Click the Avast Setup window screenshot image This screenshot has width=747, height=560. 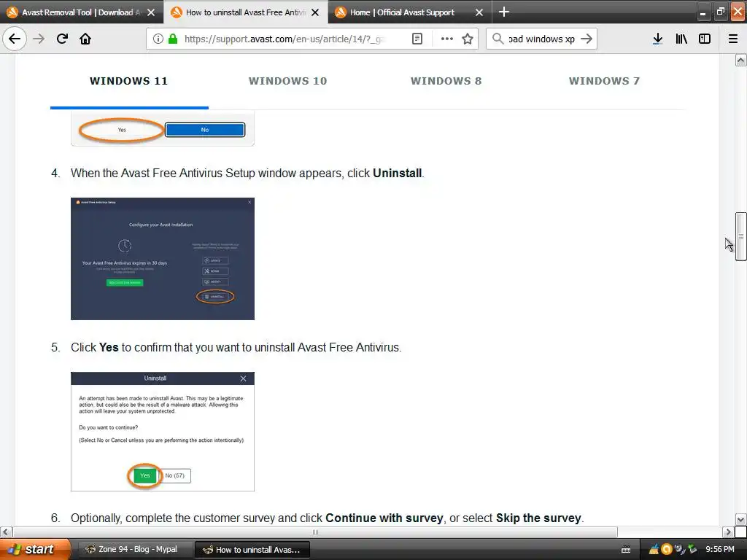[x=163, y=259]
